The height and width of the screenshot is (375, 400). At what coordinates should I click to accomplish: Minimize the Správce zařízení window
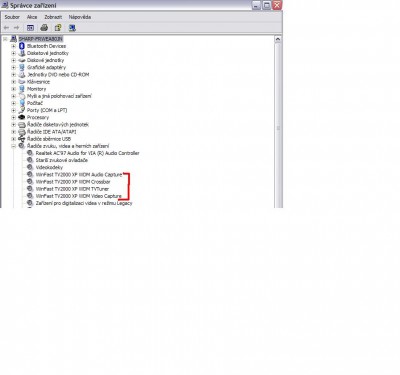(x=256, y=5)
